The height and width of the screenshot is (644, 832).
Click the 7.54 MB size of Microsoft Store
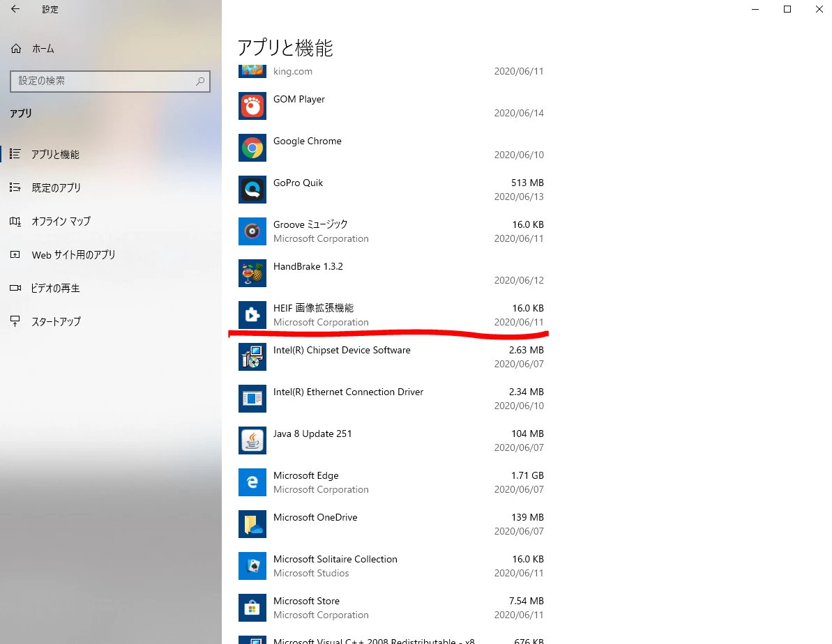tap(526, 601)
